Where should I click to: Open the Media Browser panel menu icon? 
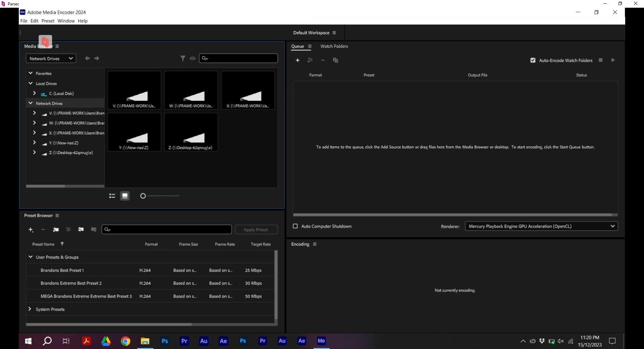coord(57,46)
